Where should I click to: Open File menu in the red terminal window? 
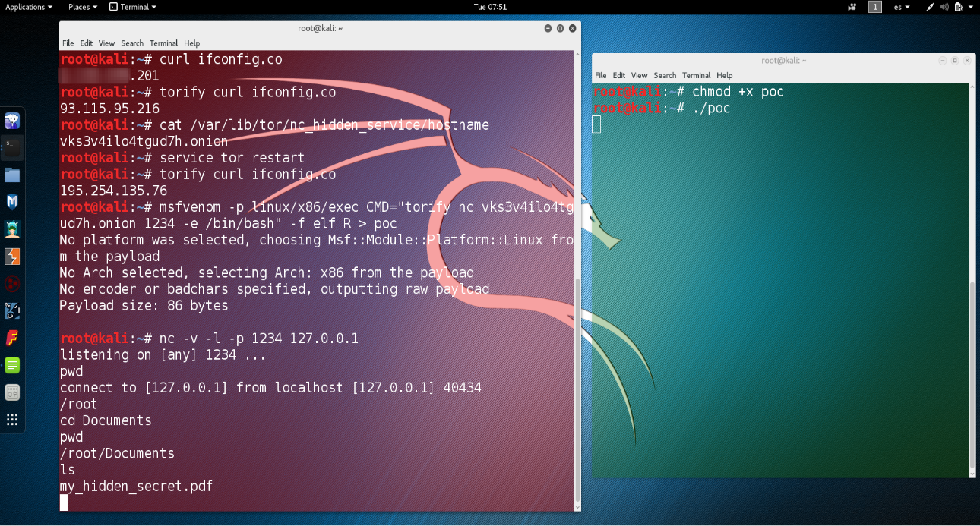pyautogui.click(x=68, y=43)
